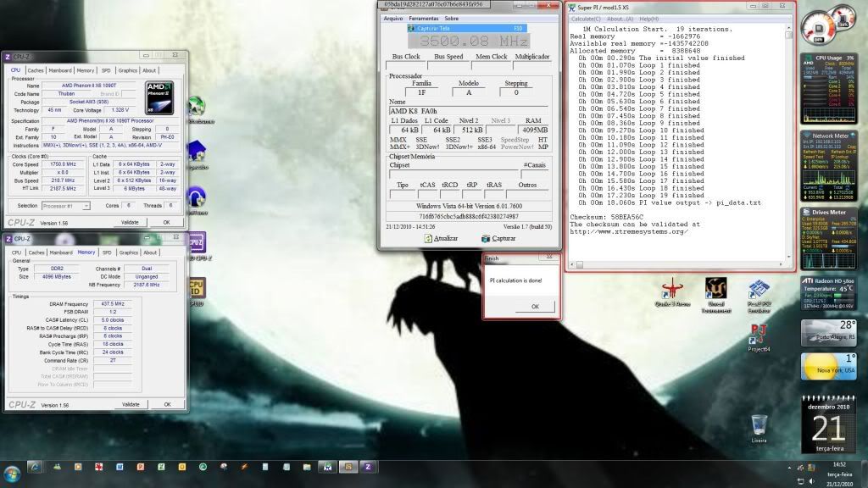Click the AMD Phenom II processor logo

(159, 98)
